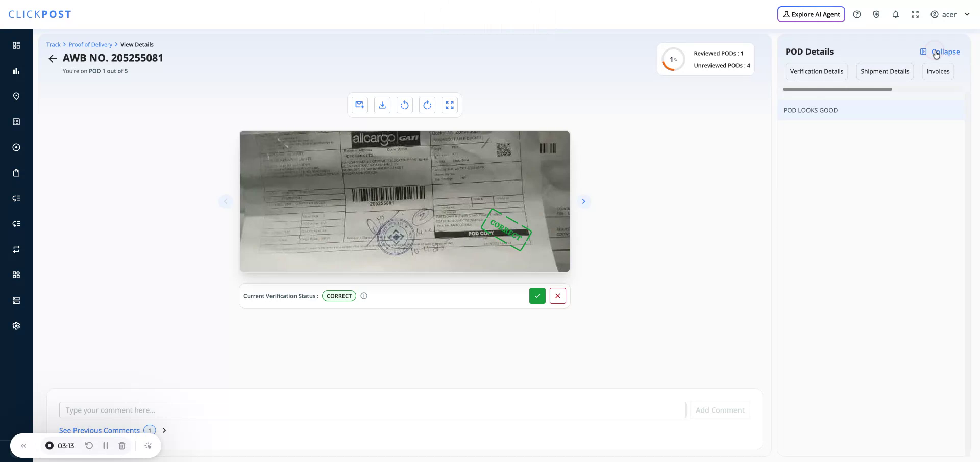Image resolution: width=980 pixels, height=462 pixels.
Task: Open the notifications bell
Action: click(896, 14)
